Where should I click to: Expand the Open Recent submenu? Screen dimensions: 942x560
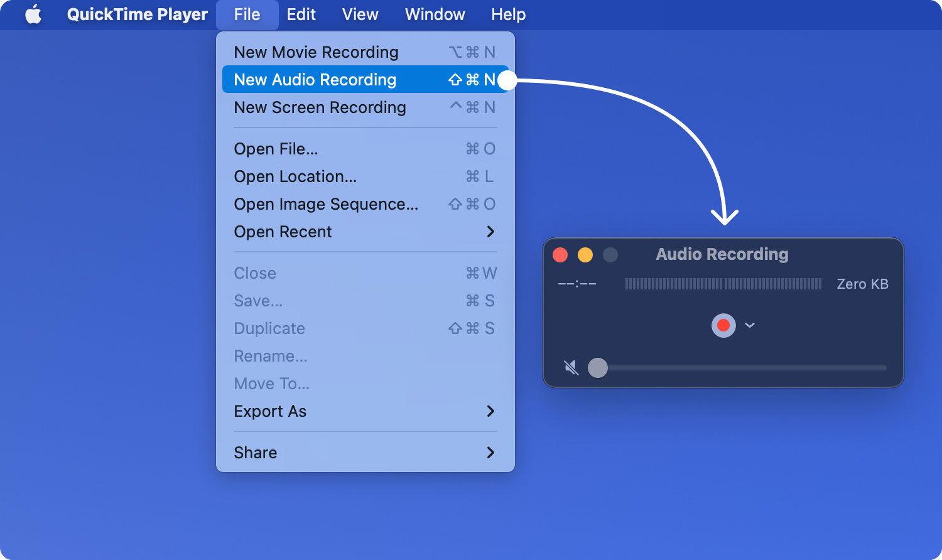click(365, 232)
